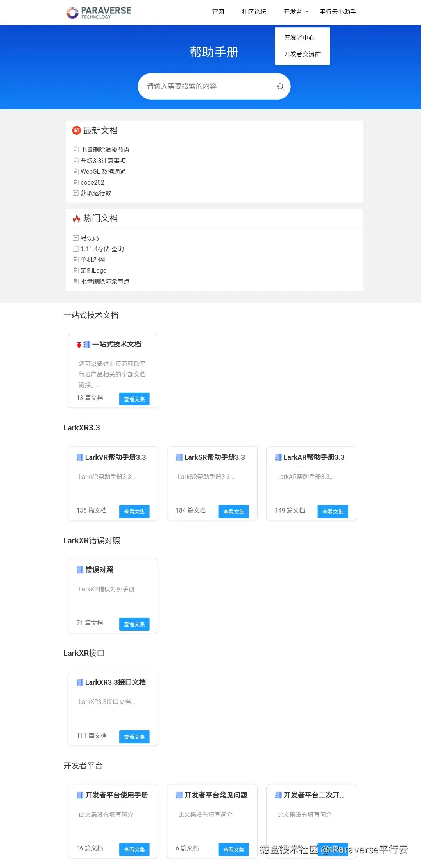The image size is (421, 868).
Task: Click 查看文集 on LarkXR3.3接口文档 card
Action: 134,737
